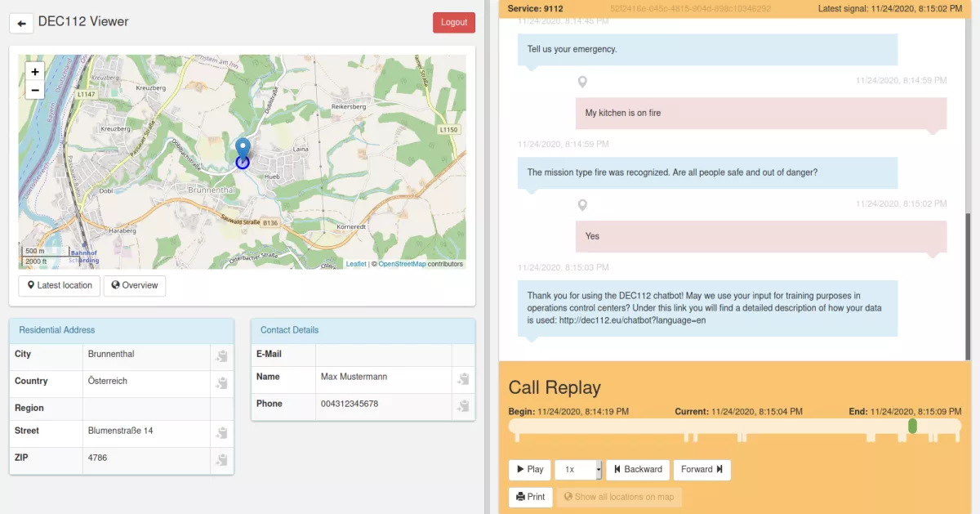Zoom in on the map
980x514 pixels.
point(35,72)
